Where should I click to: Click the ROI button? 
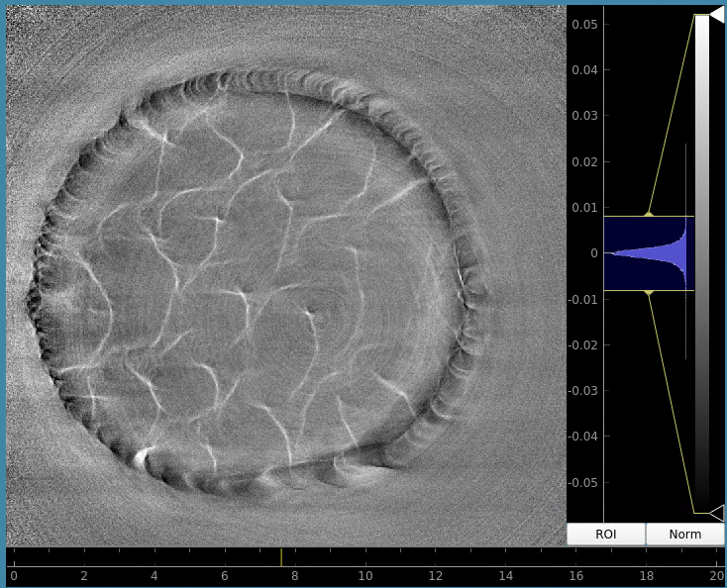606,535
